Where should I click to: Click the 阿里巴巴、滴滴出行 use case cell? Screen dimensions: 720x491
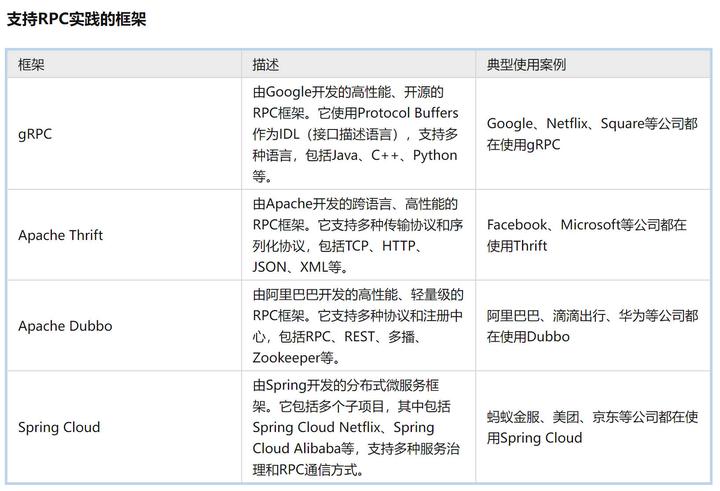coord(591,326)
